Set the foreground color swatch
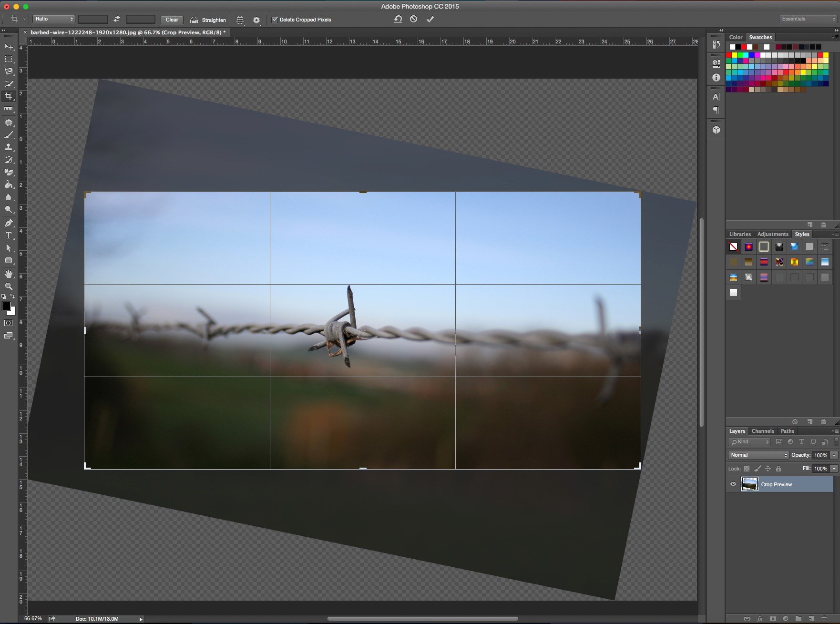The image size is (840, 624). 6,307
